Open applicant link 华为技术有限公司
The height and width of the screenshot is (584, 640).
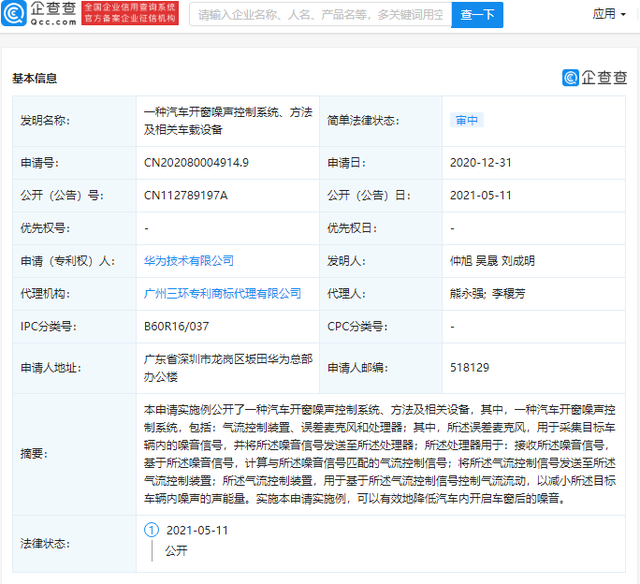point(189,261)
